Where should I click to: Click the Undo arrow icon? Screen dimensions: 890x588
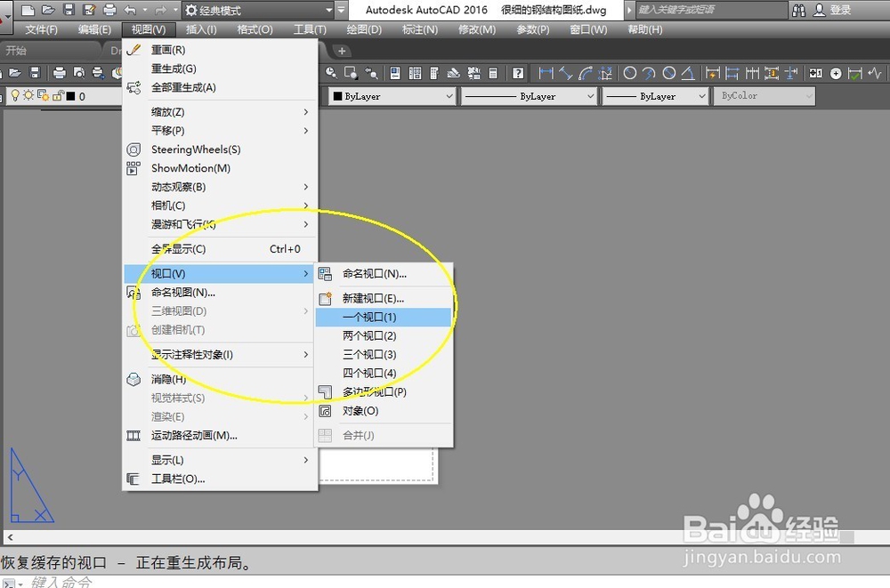point(130,10)
